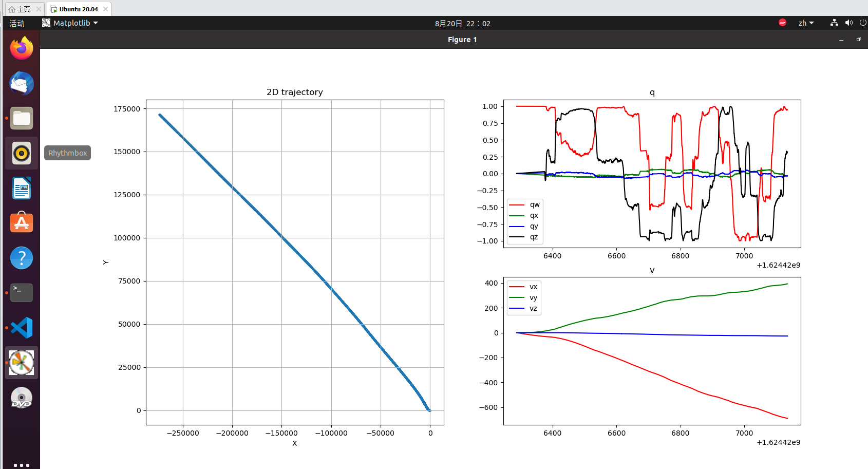The height and width of the screenshot is (469, 868).
Task: Click the Y axis label of trajectory plot
Action: 106,262
